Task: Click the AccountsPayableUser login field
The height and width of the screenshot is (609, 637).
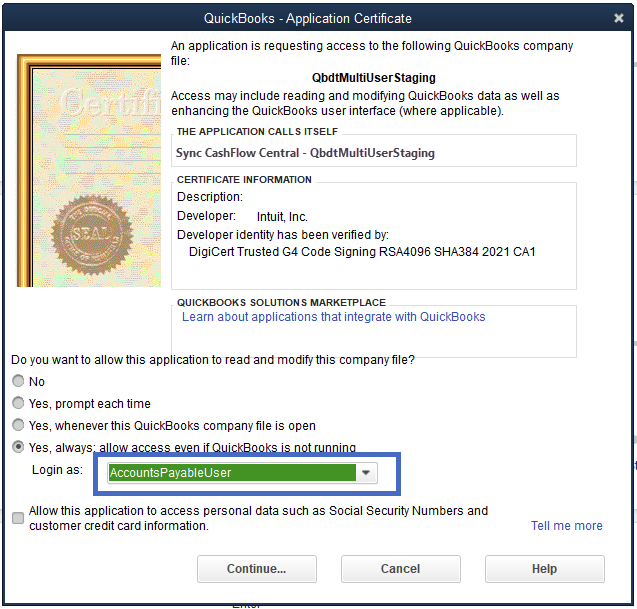Action: point(230,473)
